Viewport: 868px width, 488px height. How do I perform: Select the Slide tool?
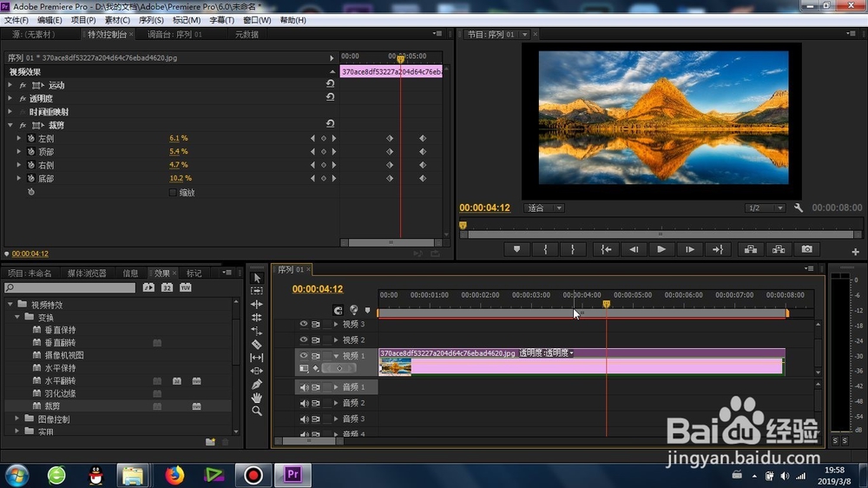coord(257,371)
